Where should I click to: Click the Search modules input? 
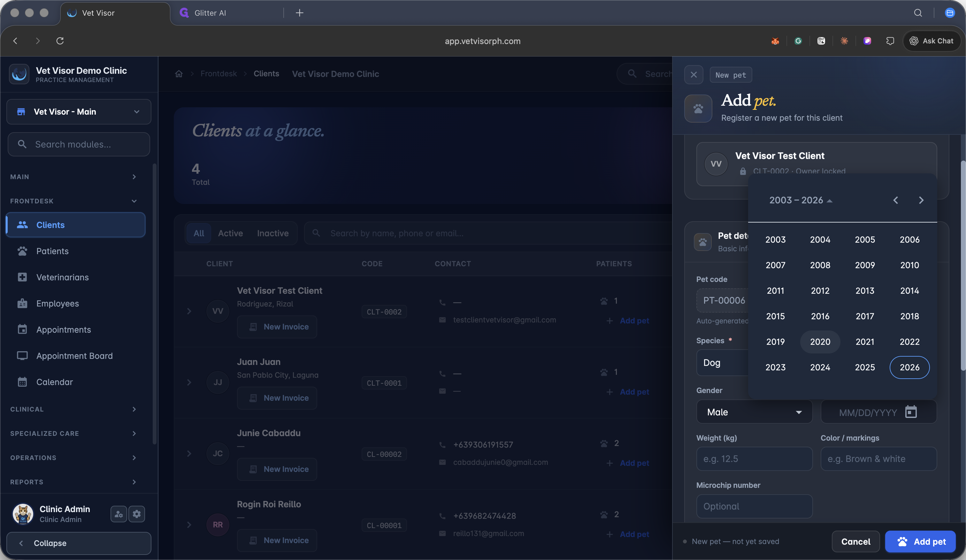pos(79,144)
